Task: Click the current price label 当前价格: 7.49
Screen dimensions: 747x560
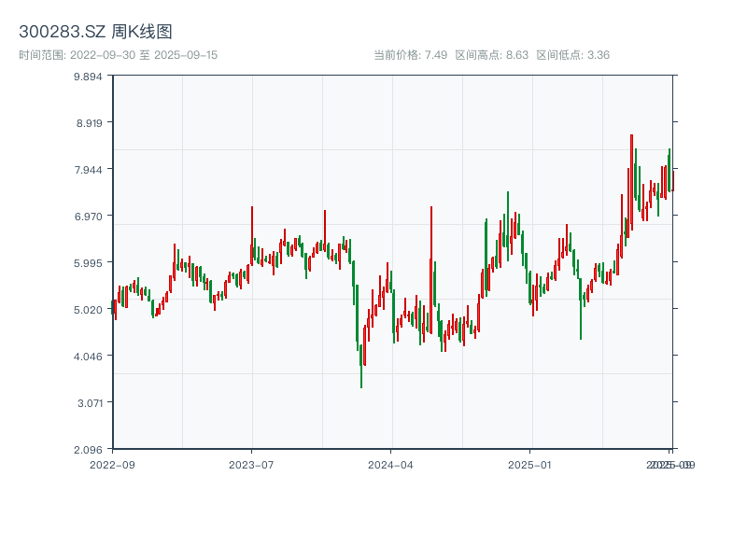Action: pos(410,55)
